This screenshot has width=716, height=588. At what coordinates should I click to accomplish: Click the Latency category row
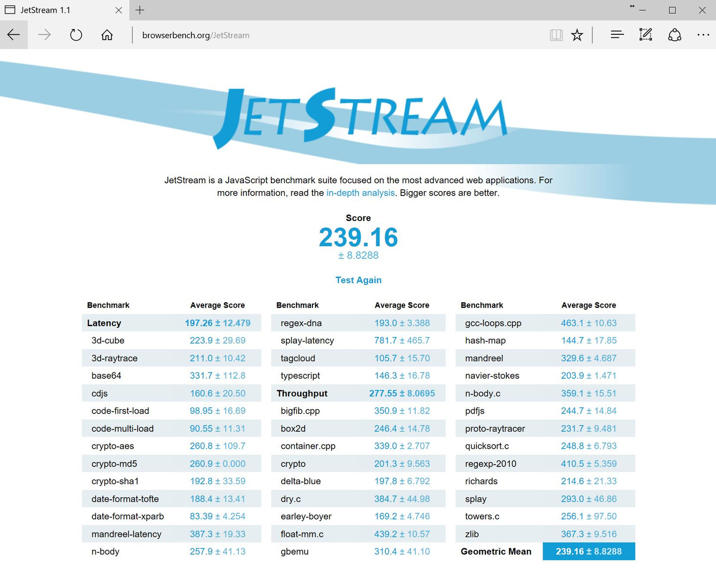click(x=171, y=323)
